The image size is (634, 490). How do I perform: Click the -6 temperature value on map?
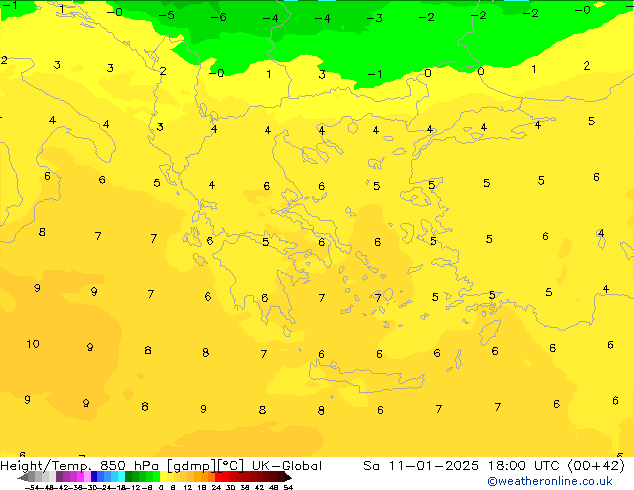pyautogui.click(x=218, y=17)
